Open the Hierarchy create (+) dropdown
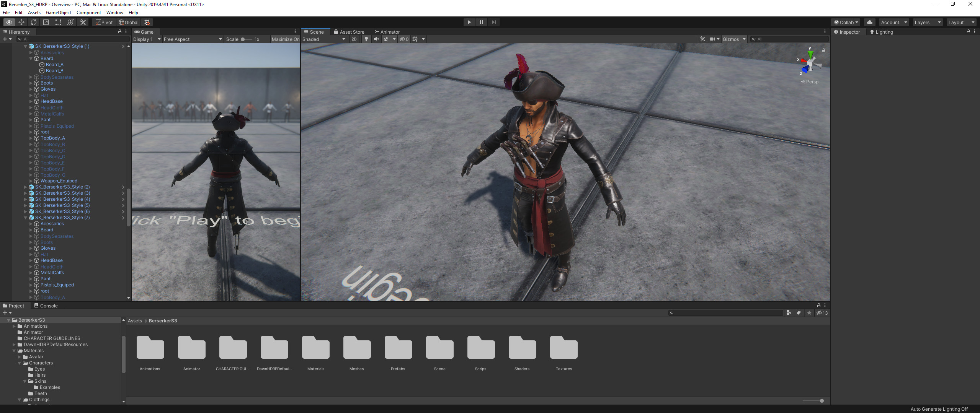Viewport: 980px width, 413px height. point(7,39)
